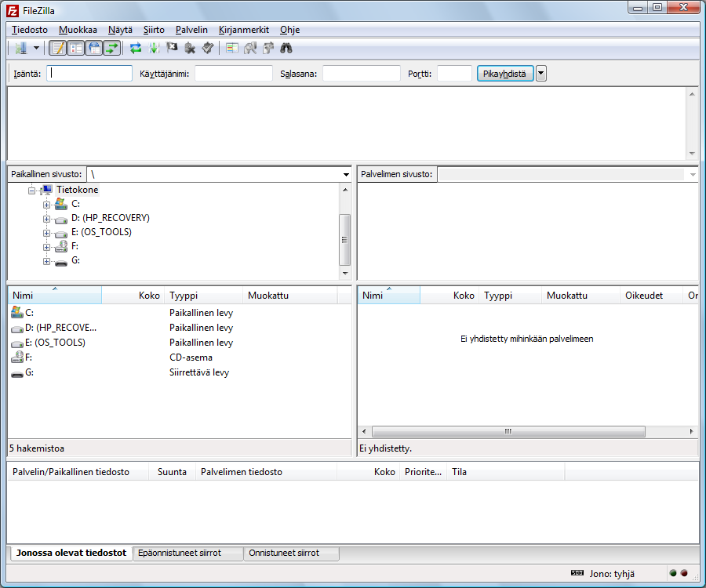Switch to Jonossa olevat tiedostot tab

tap(71, 553)
